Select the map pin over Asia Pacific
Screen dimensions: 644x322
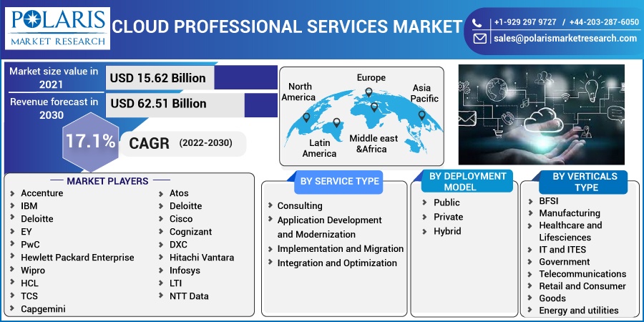(x=421, y=116)
